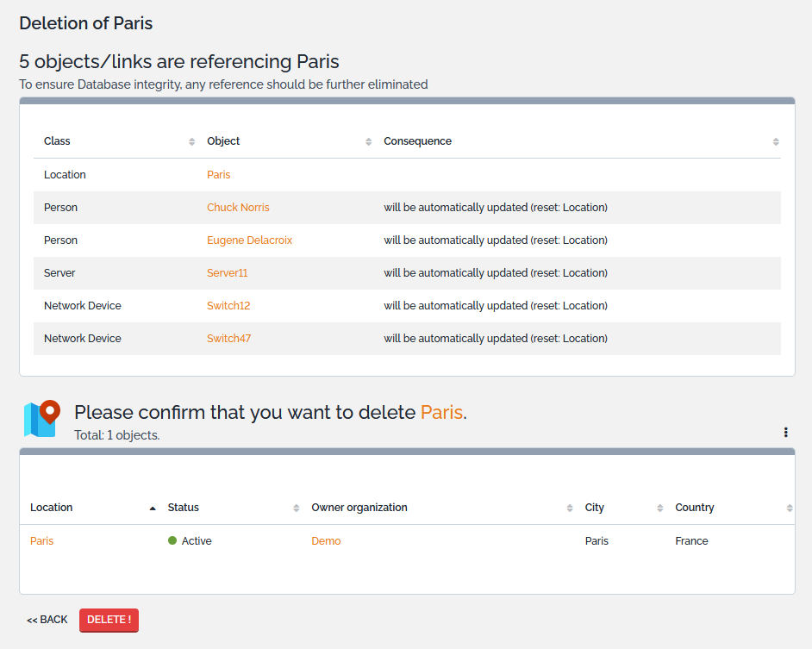
Task: Open the kebab three-dot actions menu
Action: (x=785, y=432)
